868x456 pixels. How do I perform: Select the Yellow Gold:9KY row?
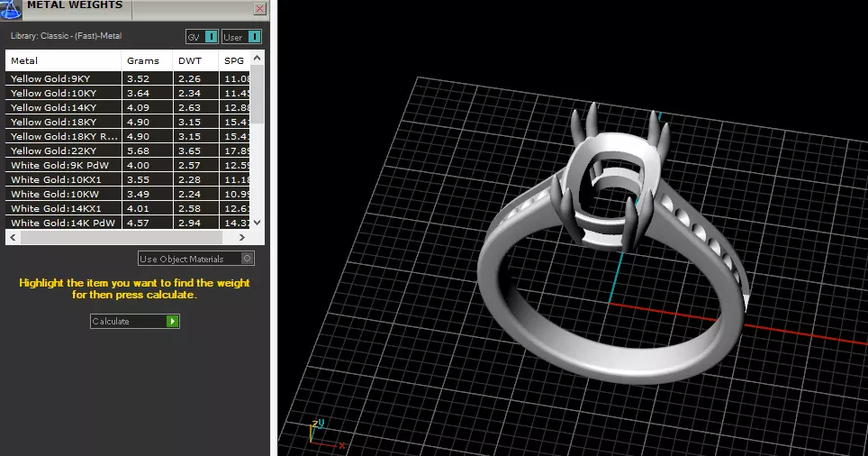[x=128, y=78]
